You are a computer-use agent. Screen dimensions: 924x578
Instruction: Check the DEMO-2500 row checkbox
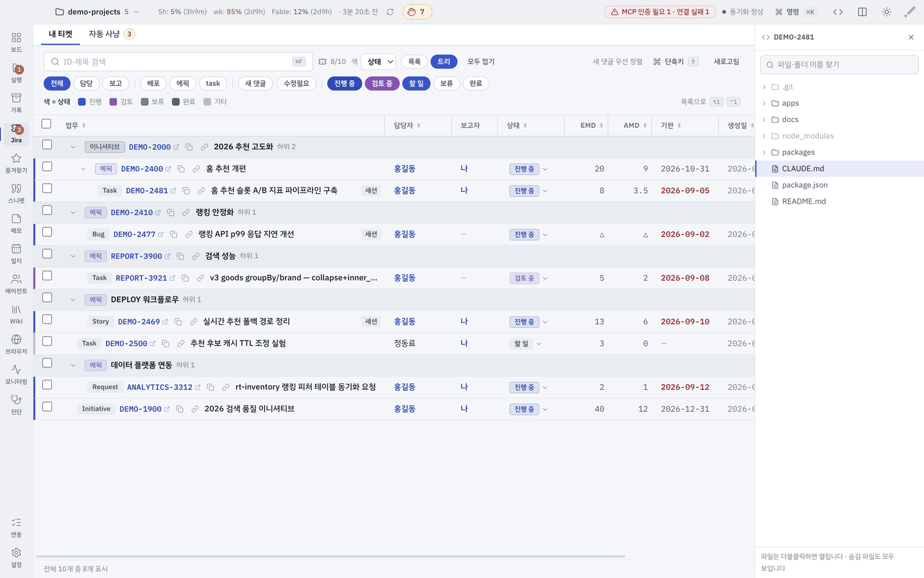coord(47,341)
